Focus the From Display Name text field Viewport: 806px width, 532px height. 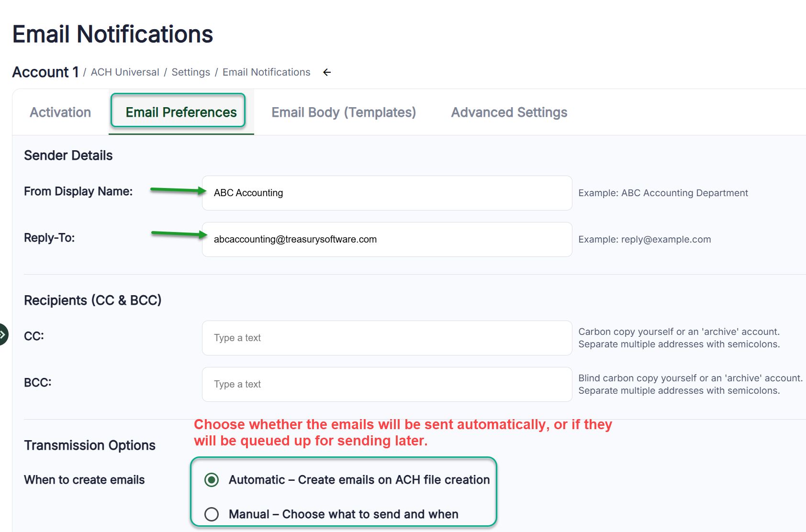[387, 193]
